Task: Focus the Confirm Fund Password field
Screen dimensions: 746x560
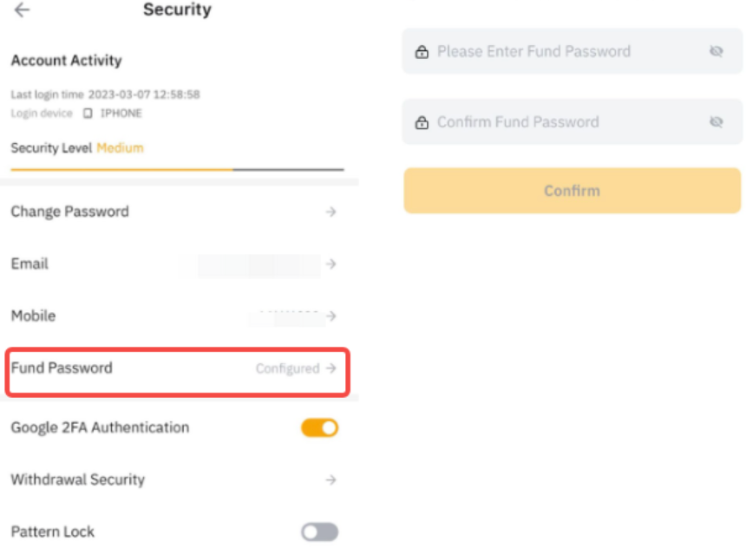Action: (564, 123)
